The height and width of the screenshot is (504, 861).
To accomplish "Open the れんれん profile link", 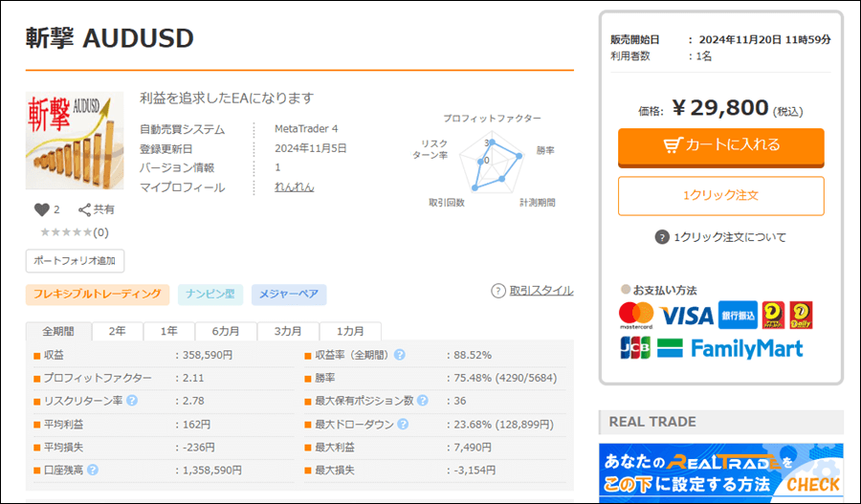I will point(294,187).
